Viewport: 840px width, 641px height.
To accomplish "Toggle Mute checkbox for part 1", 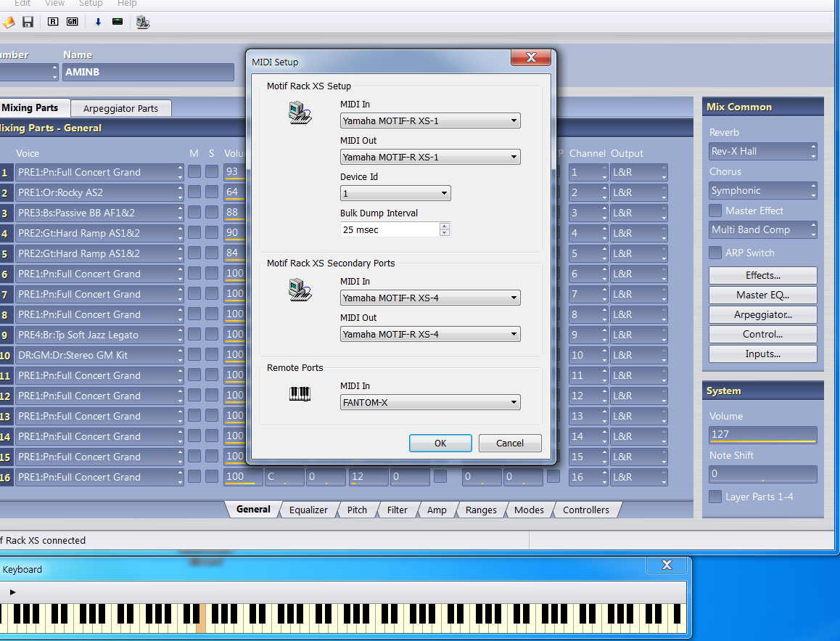I will click(194, 172).
